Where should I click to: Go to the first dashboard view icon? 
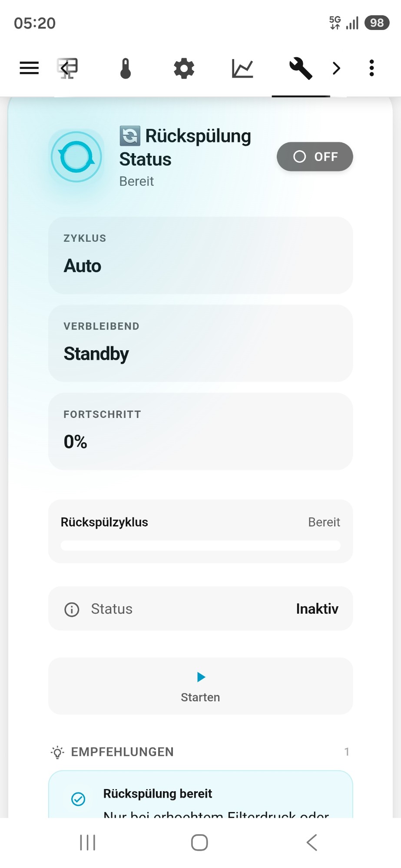pyautogui.click(x=68, y=68)
